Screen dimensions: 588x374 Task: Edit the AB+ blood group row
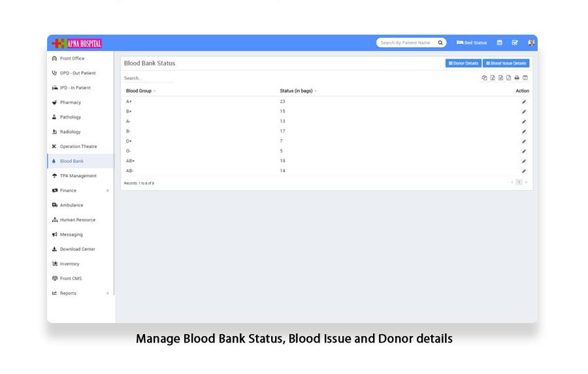(x=524, y=161)
